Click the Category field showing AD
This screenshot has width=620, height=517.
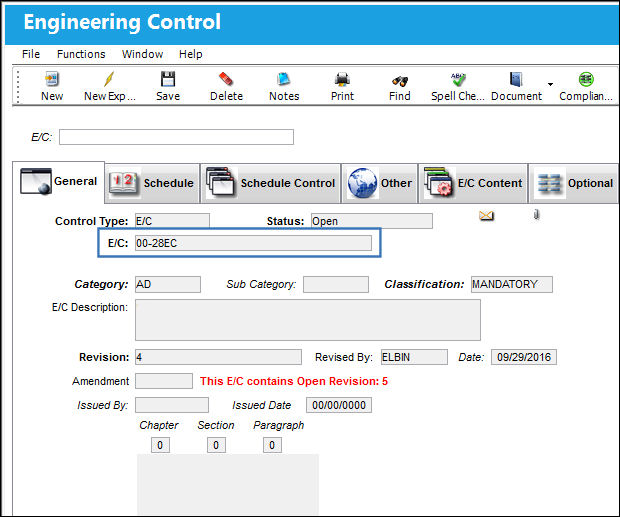[x=168, y=285]
